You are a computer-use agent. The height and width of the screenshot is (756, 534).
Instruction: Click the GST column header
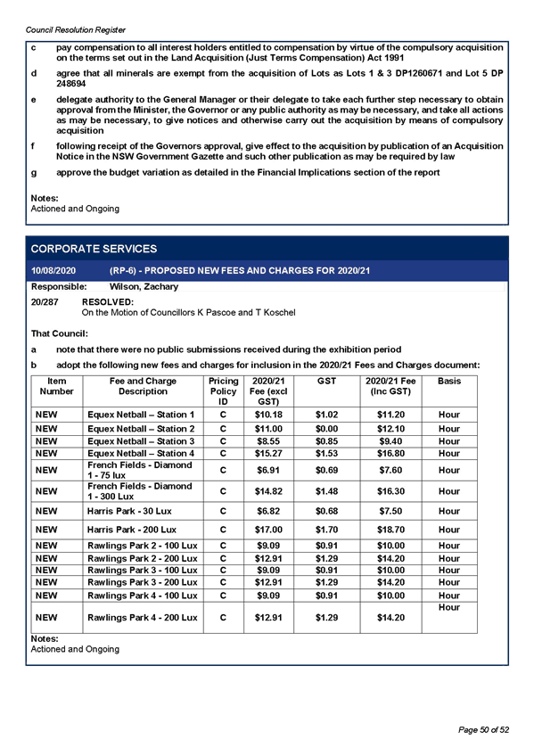pos(326,381)
